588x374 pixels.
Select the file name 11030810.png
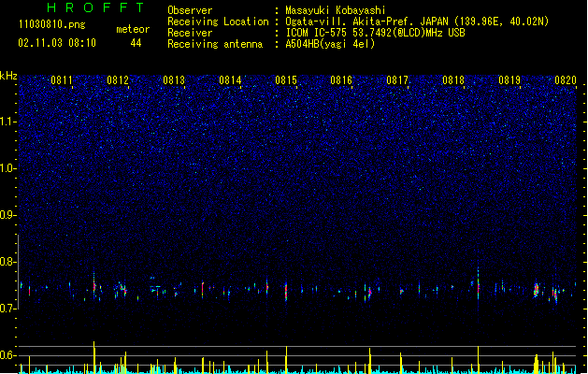point(52,24)
